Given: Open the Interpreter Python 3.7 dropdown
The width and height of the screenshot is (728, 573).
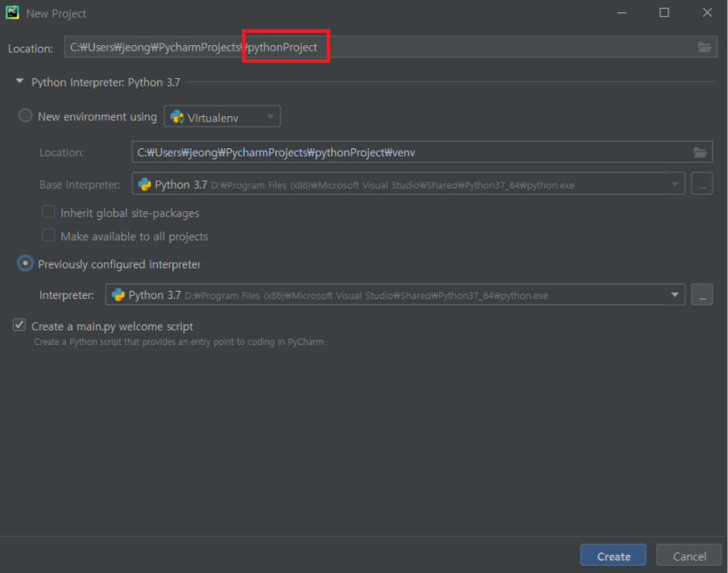Looking at the screenshot, I should click(395, 295).
